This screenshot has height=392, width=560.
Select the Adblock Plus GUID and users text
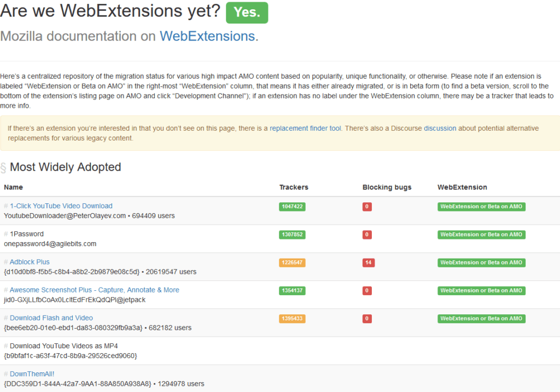(x=100, y=272)
